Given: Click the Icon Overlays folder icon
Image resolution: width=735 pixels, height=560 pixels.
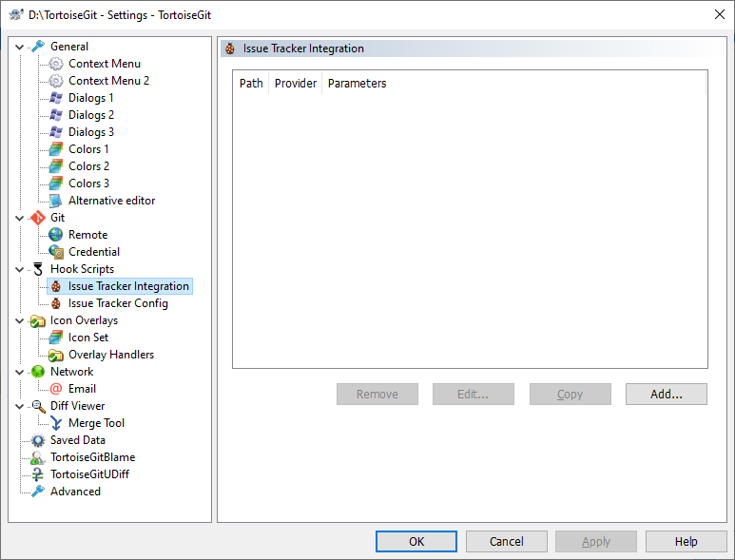Looking at the screenshot, I should (37, 320).
